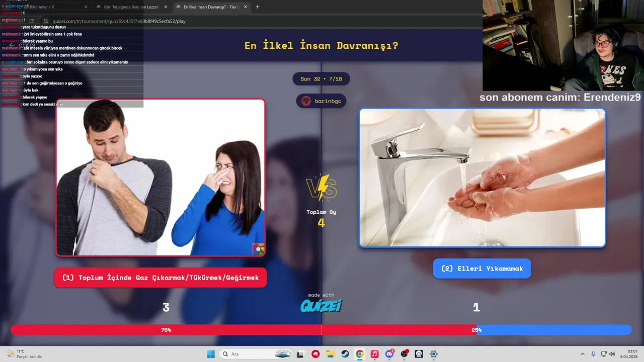Click the quiz title En İlkel İnsan Davranışı?
This screenshot has width=644, height=362.
pyautogui.click(x=321, y=46)
